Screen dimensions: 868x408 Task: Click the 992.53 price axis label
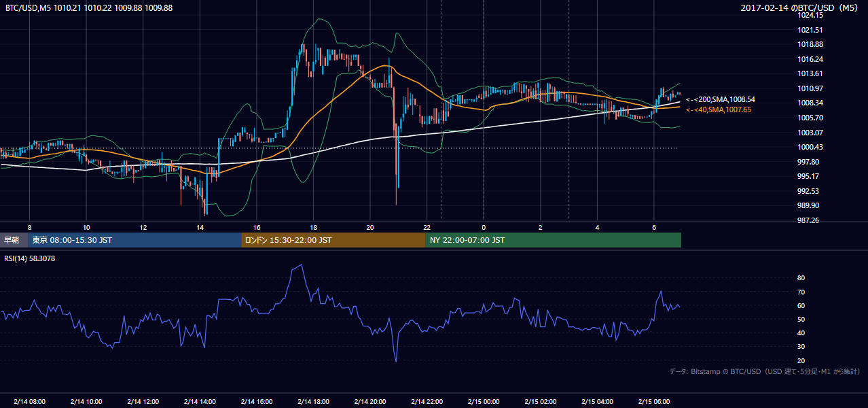(809, 191)
